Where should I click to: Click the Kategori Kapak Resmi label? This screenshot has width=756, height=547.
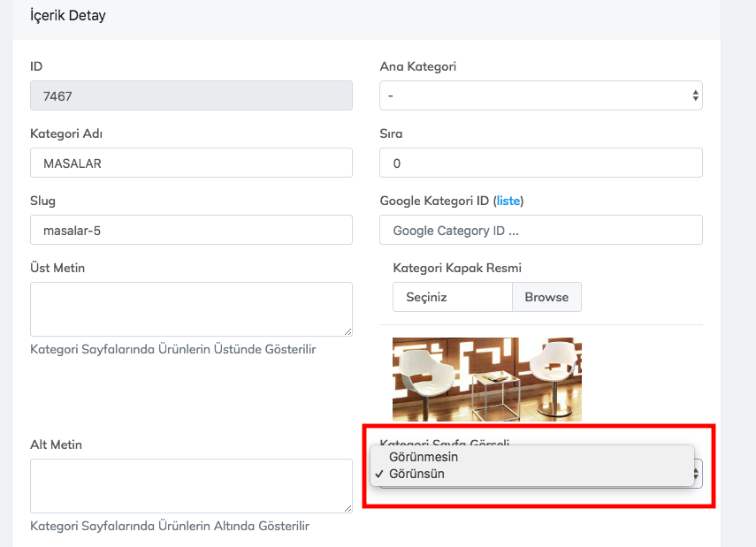coord(463,268)
